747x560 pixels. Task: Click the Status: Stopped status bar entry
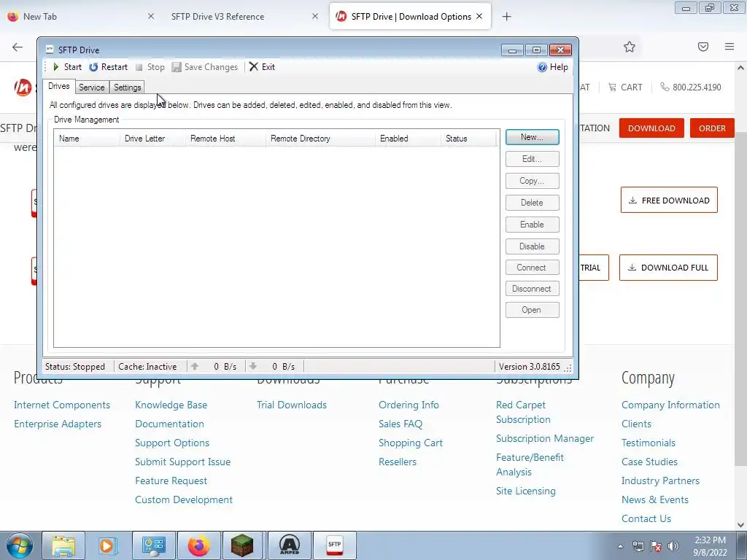coord(75,367)
